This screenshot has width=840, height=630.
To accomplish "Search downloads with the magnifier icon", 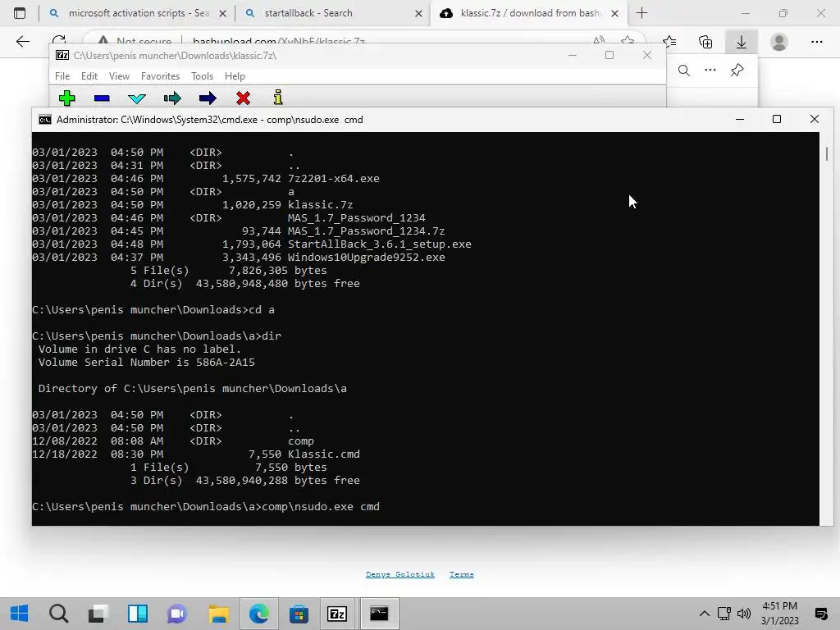I will point(684,71).
